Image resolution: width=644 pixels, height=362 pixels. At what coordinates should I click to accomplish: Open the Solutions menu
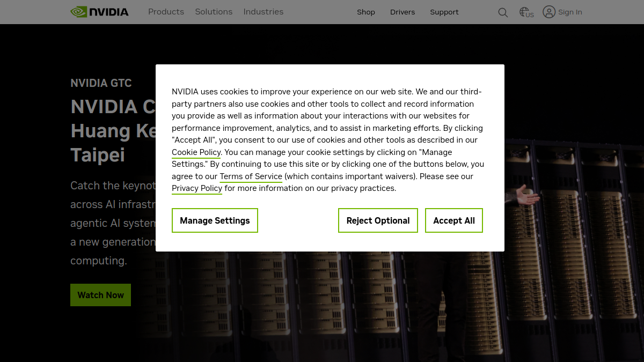tap(214, 12)
